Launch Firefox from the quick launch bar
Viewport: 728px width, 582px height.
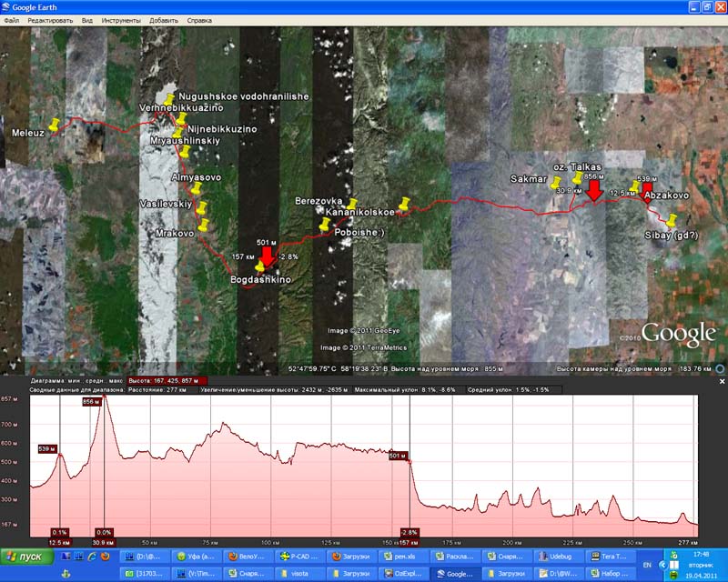coord(106,556)
